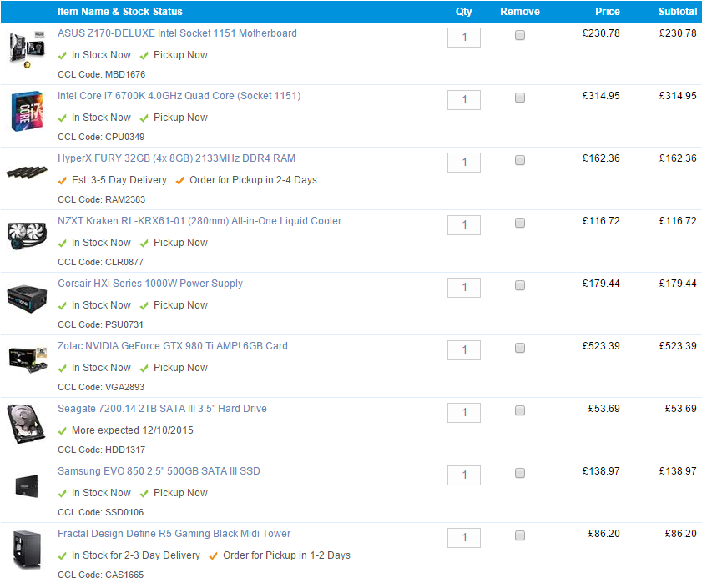
Task: Click Order for Pickup in 2-4 Days text
Action: pos(254,180)
